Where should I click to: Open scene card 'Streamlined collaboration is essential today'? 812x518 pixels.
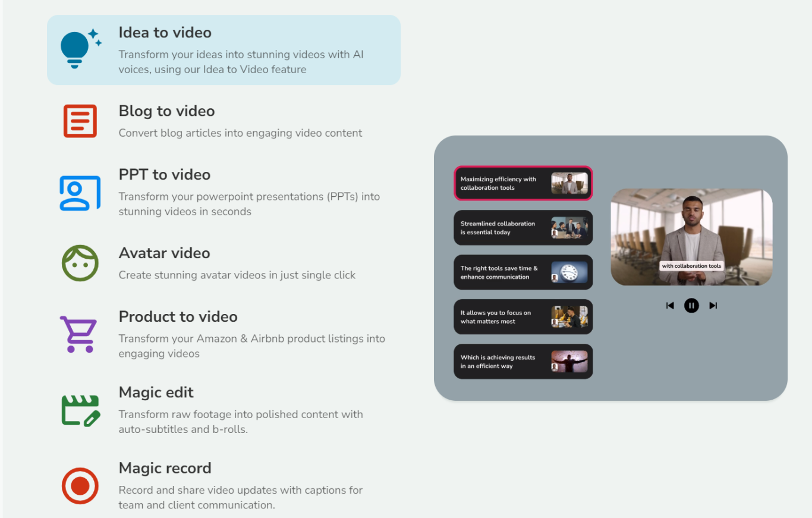tap(523, 228)
